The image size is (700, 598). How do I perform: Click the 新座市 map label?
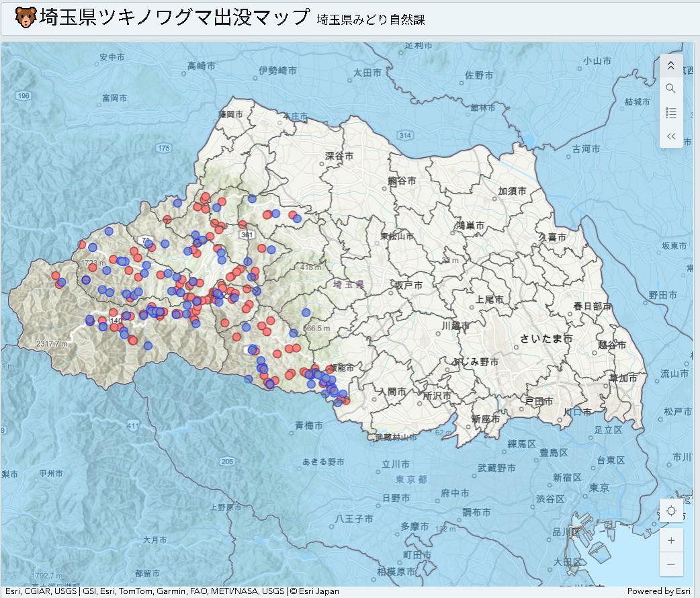point(486,419)
